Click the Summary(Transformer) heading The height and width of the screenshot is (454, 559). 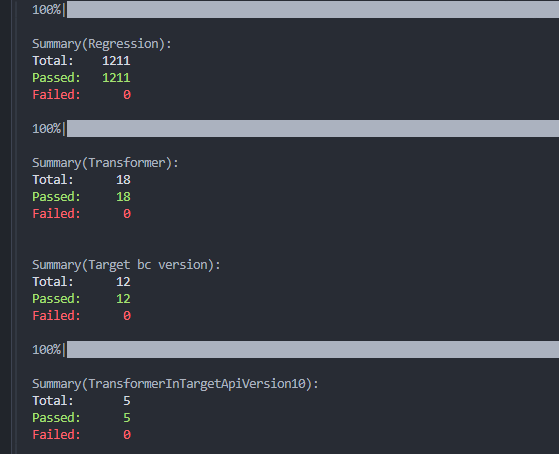tap(105, 163)
